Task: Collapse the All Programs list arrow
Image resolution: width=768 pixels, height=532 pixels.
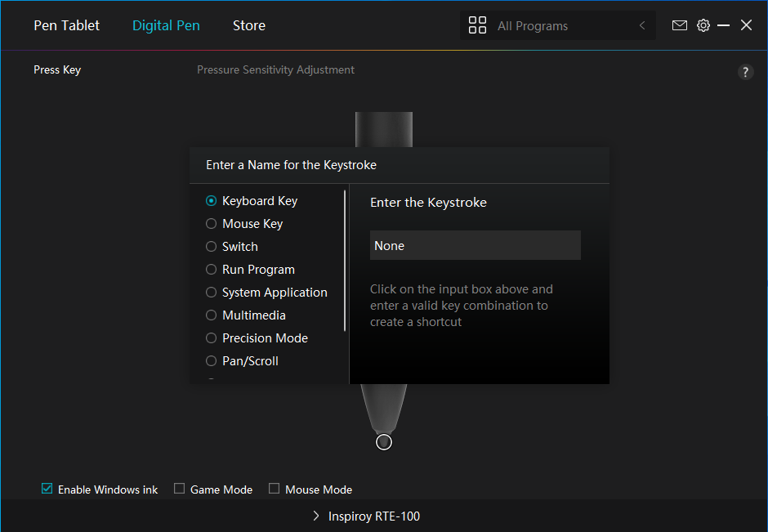Action: click(x=642, y=25)
